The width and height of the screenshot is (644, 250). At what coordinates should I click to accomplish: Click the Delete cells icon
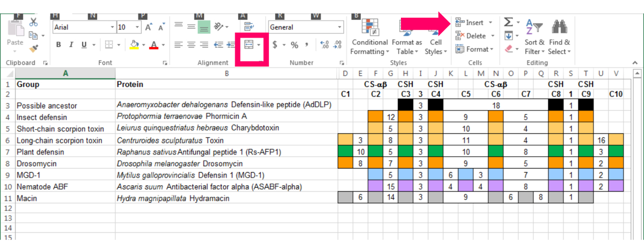tap(460, 36)
